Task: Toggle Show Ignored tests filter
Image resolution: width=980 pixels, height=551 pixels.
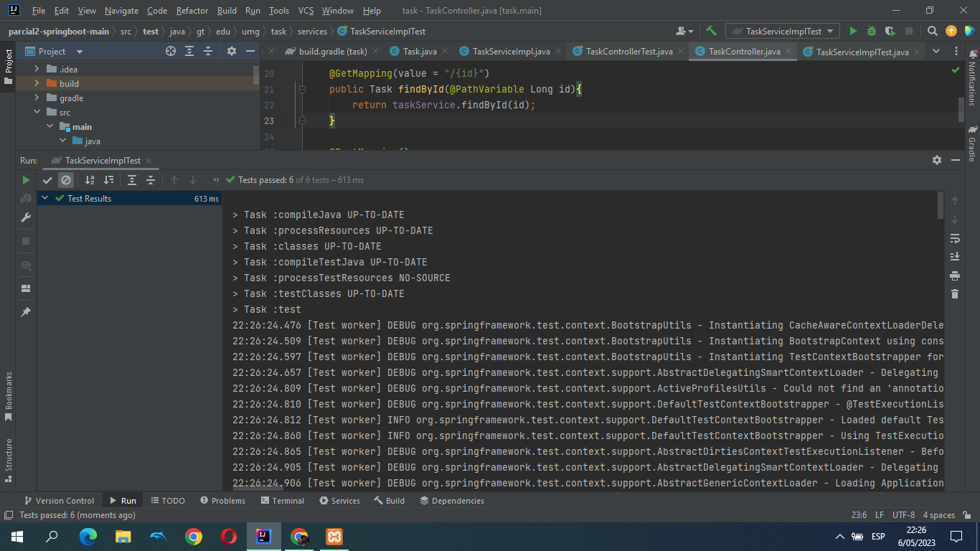Action: coord(66,180)
